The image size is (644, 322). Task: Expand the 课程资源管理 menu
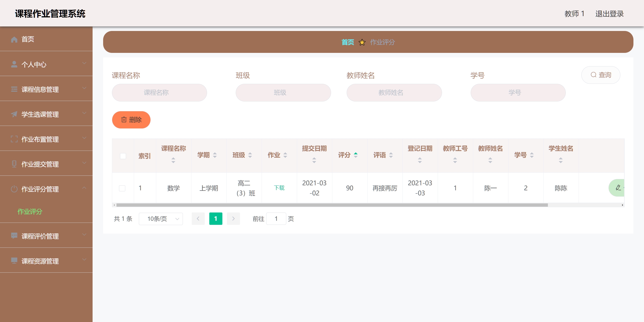(x=84, y=260)
